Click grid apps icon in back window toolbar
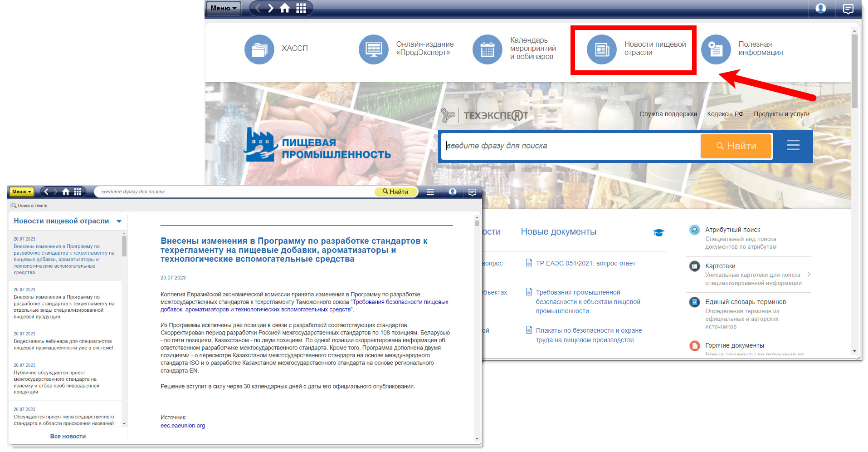This screenshot has height=452, width=868. tap(301, 8)
